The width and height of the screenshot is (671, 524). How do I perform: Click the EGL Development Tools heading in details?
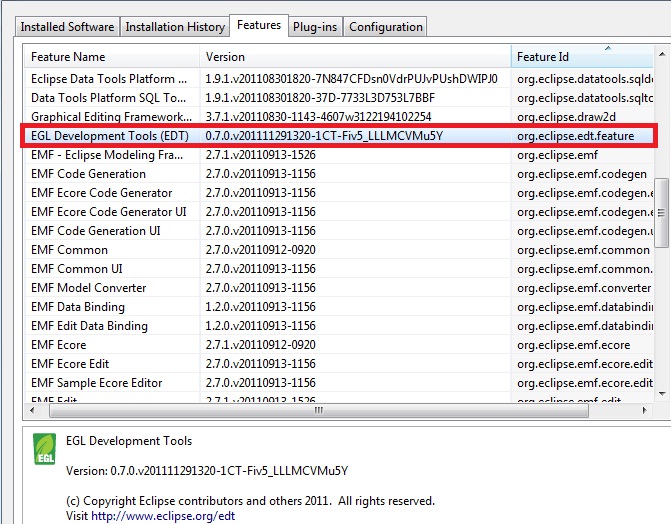[129, 441]
